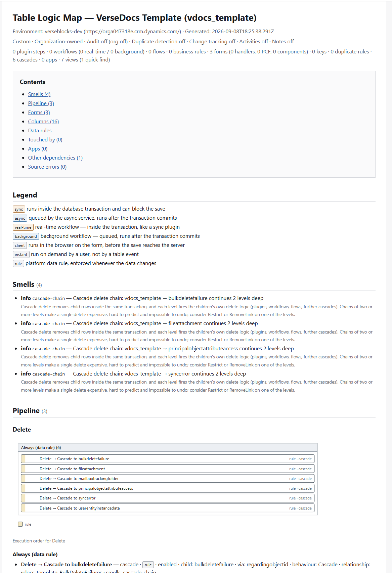The height and width of the screenshot is (573, 392).
Task: Click the rule badge in bulkdeletefailure detail line
Action: [x=148, y=565]
